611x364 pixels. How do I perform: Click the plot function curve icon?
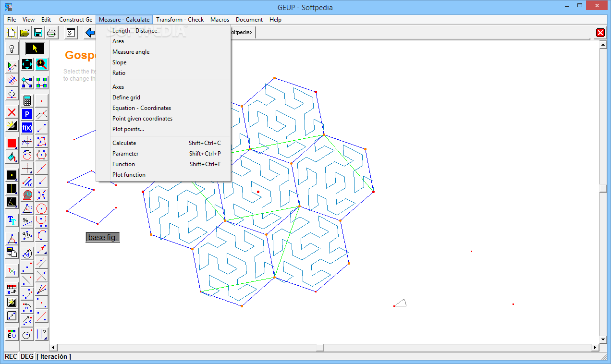(x=27, y=141)
